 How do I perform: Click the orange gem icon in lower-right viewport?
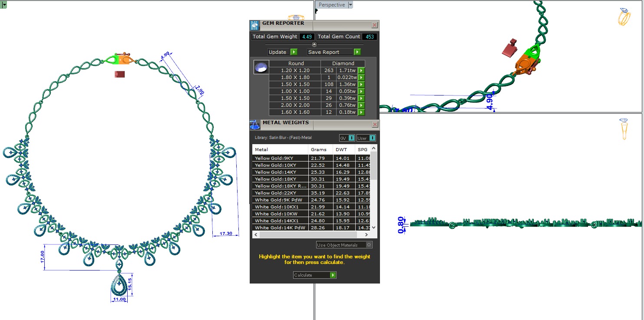click(624, 129)
